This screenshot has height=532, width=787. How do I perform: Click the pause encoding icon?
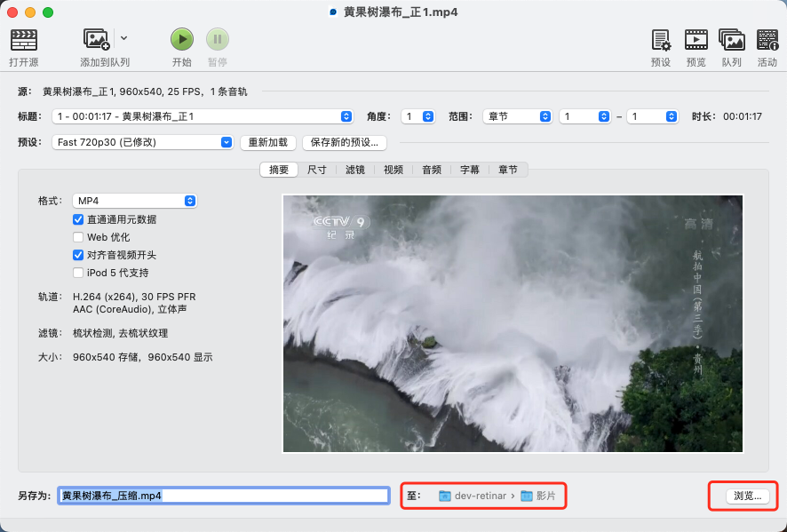coord(218,39)
